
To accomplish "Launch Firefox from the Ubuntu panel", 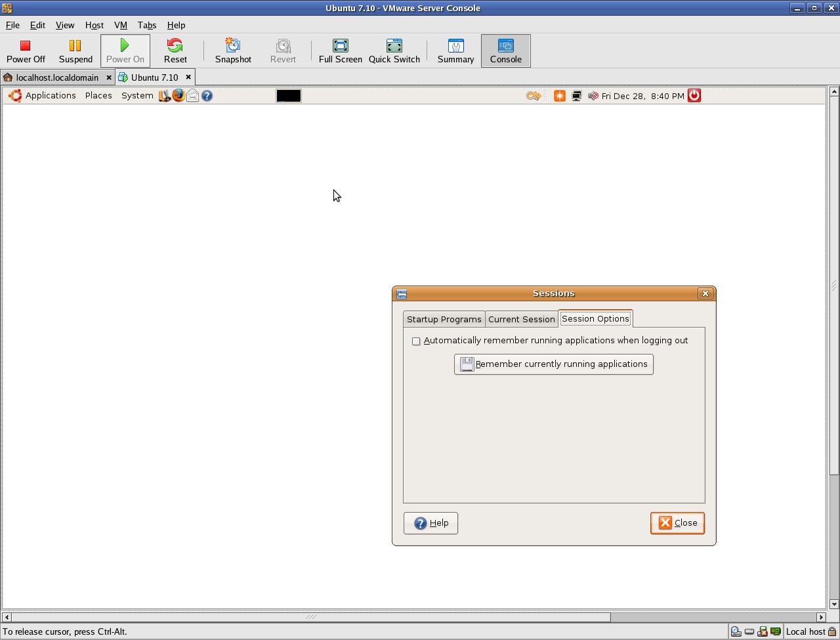I will click(x=178, y=96).
